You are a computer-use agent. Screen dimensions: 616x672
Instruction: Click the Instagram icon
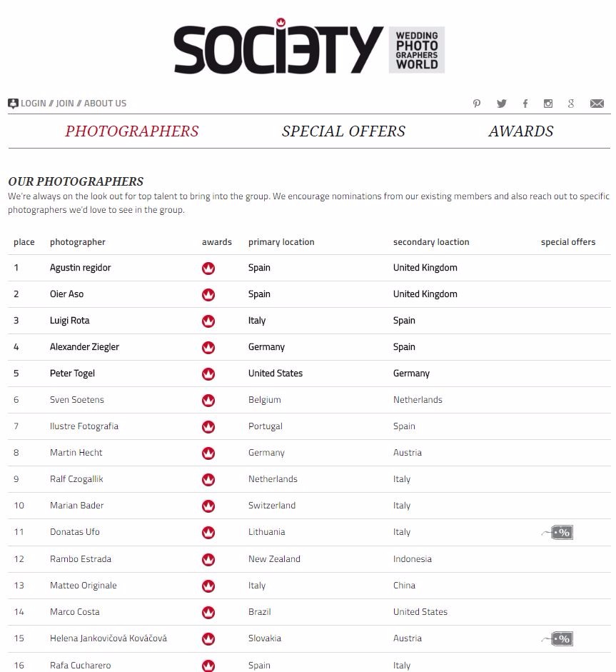[x=548, y=104]
